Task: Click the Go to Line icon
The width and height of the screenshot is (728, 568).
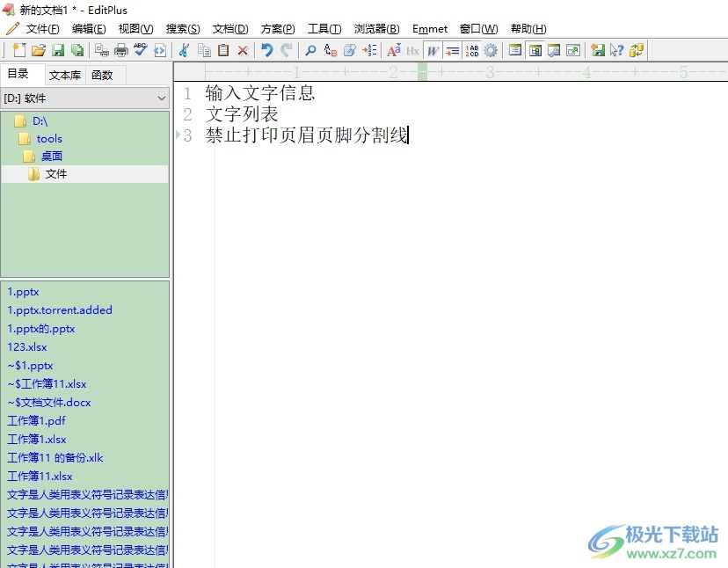Action: [369, 50]
